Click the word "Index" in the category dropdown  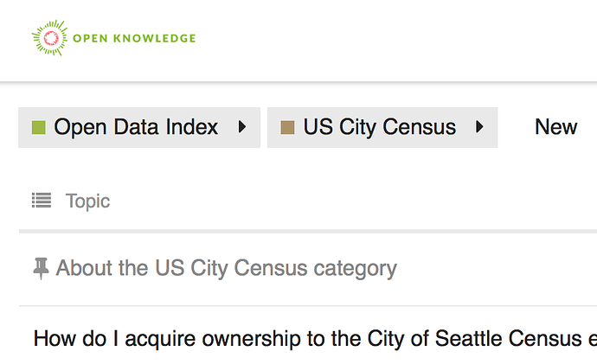point(193,128)
